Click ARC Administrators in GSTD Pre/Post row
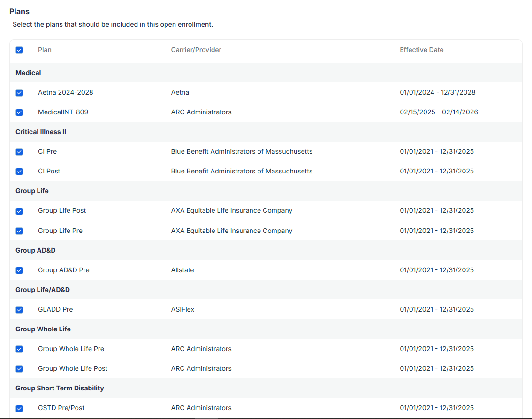This screenshot has height=419, width=532. [x=201, y=408]
